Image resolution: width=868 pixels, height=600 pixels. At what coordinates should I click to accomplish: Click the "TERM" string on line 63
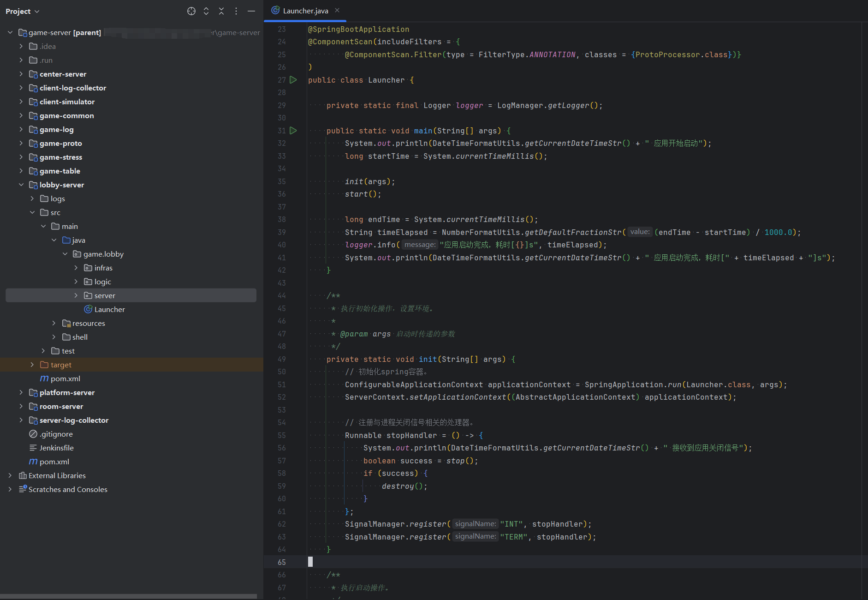click(514, 537)
